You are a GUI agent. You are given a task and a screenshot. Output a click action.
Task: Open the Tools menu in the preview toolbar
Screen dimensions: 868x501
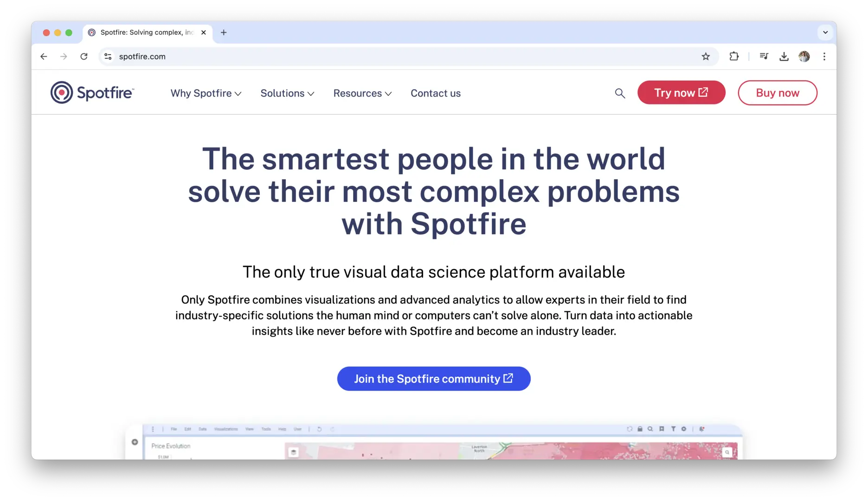(266, 429)
